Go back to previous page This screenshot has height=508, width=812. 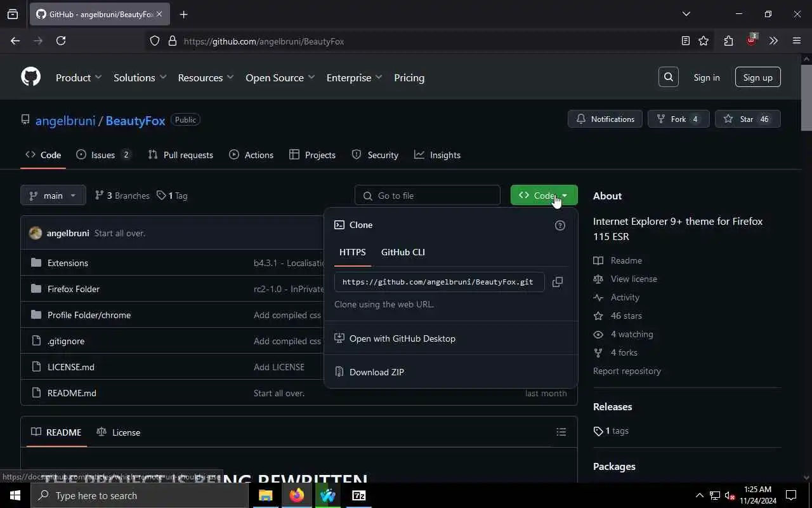point(15,41)
